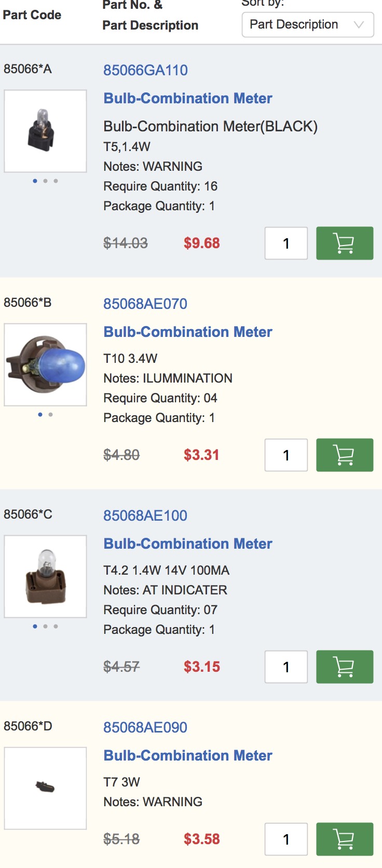Viewport: 382px width, 868px height.
Task: Click quantity field for the $3.15 bulb
Action: (286, 667)
